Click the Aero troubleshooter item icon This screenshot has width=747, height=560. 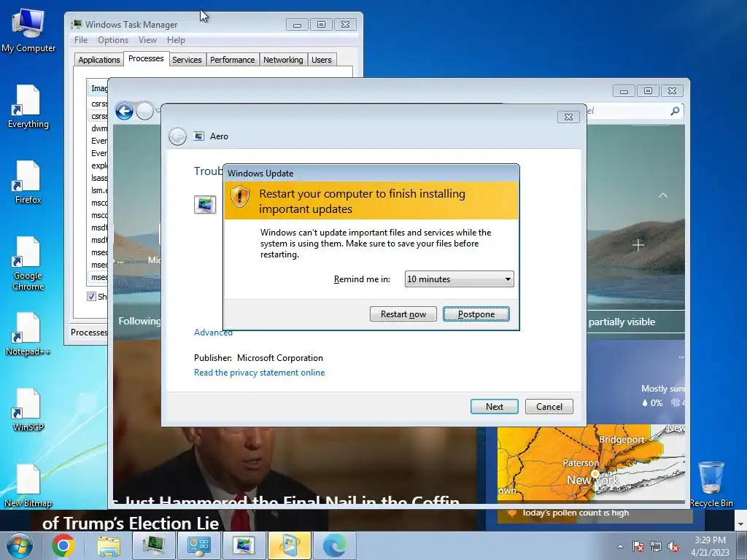pyautogui.click(x=205, y=205)
